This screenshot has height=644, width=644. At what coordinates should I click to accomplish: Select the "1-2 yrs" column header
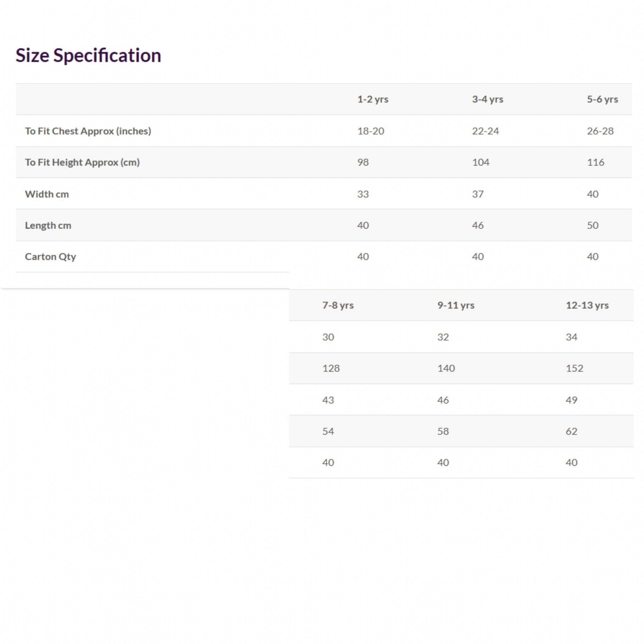pyautogui.click(x=373, y=99)
